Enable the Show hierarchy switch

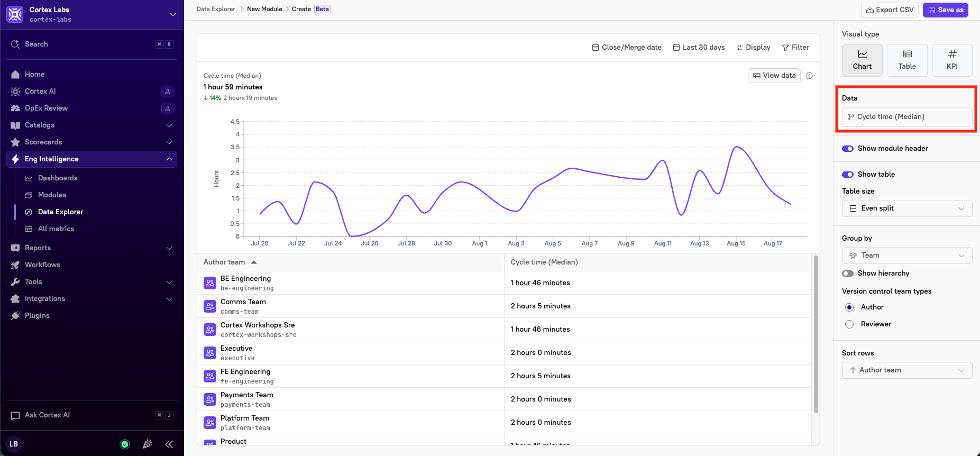point(848,273)
